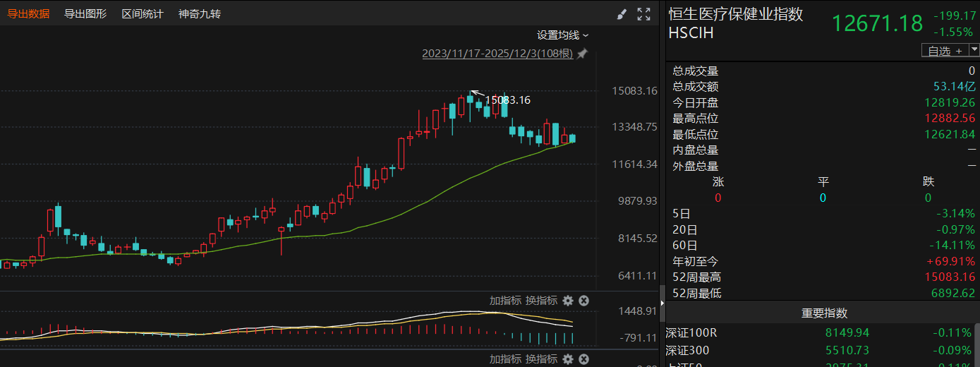Click the 总成交额 value 53.14亿

click(x=954, y=87)
